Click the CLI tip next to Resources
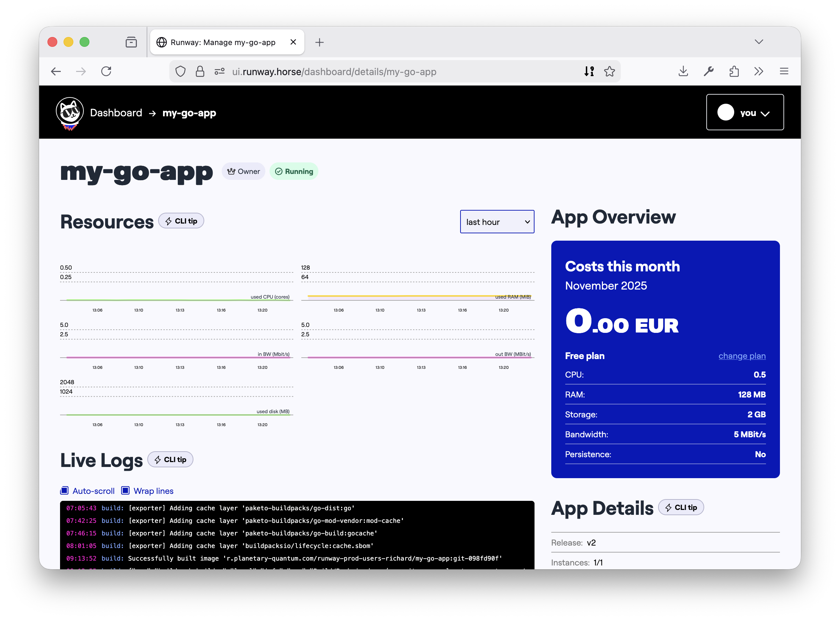The width and height of the screenshot is (840, 621). point(181,221)
